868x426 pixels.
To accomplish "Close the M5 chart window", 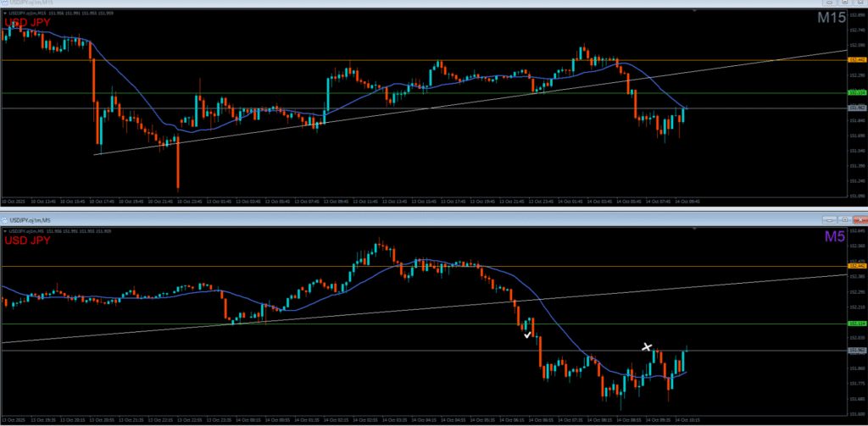I will pos(861,219).
